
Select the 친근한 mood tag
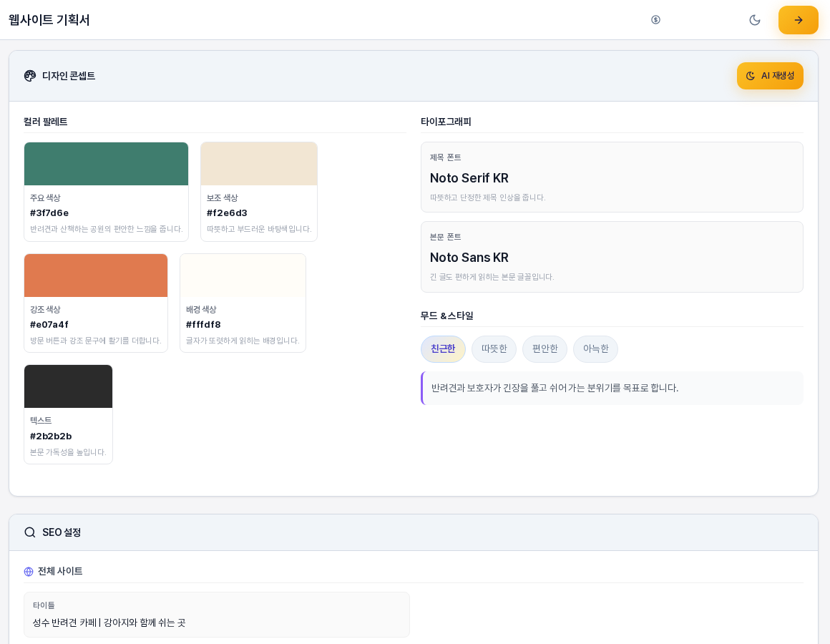[x=443, y=348]
